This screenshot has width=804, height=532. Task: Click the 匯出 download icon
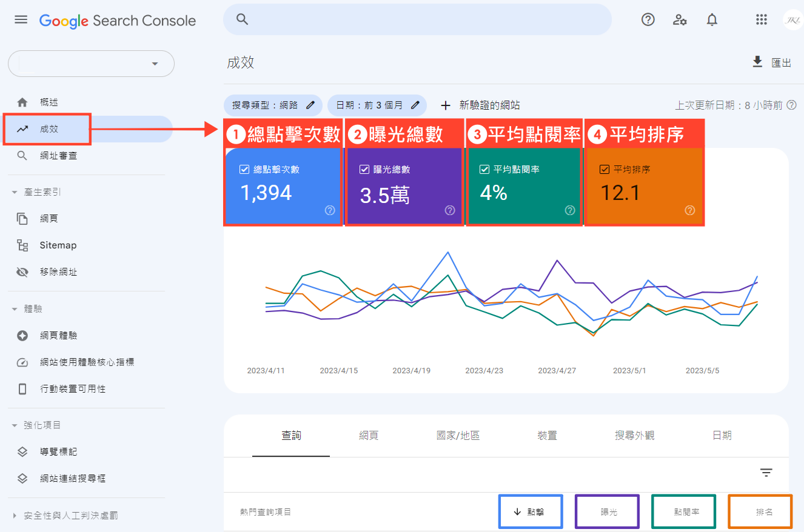(757, 62)
